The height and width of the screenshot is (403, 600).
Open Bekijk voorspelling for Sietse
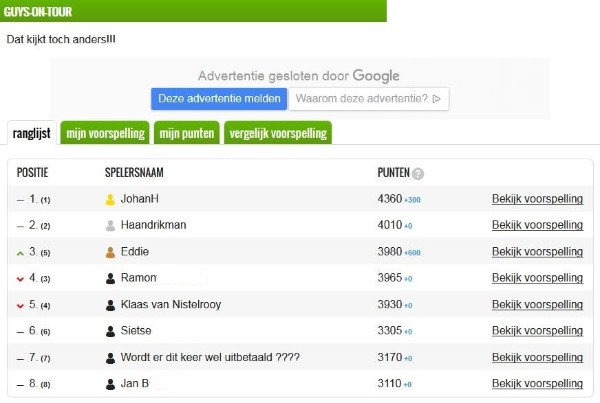(x=537, y=331)
